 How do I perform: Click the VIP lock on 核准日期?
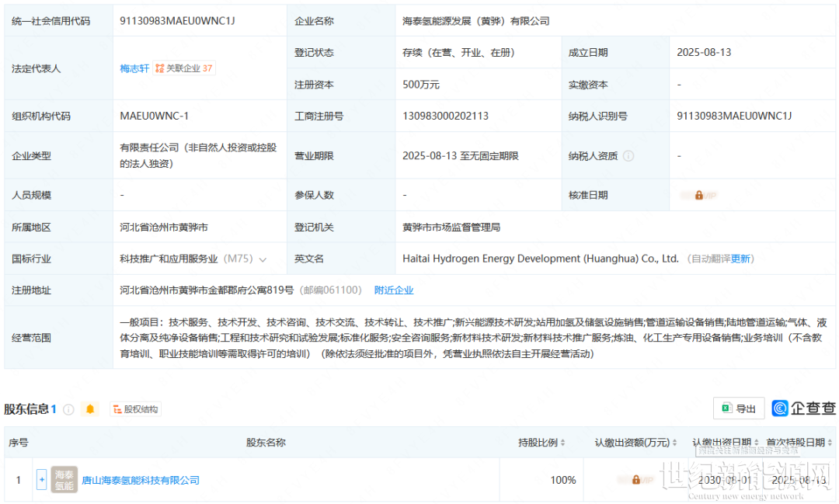[x=698, y=196]
